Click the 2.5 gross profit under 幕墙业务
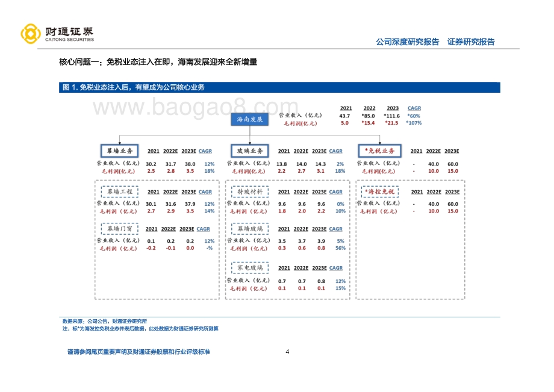The height and width of the screenshot is (392, 554). [151, 171]
